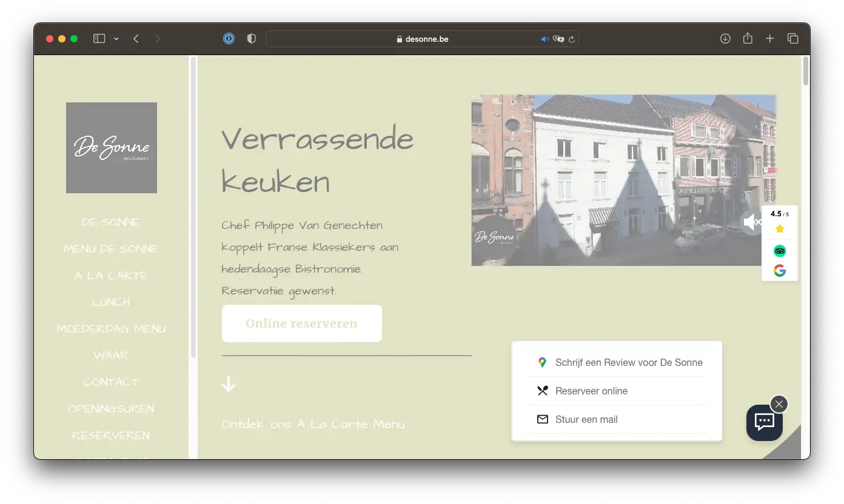Open a new tab with plus icon
This screenshot has height=504, width=844.
[770, 39]
